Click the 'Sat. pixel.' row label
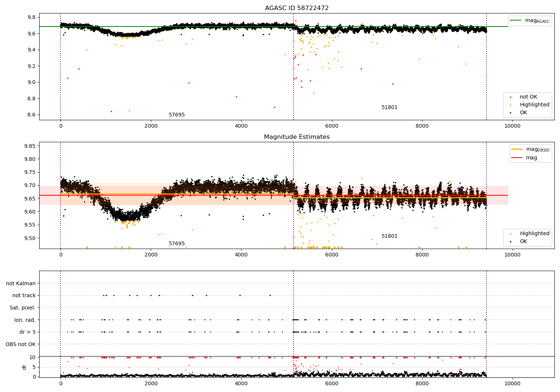Screen dimensions: 560x392 pyautogui.click(x=23, y=308)
